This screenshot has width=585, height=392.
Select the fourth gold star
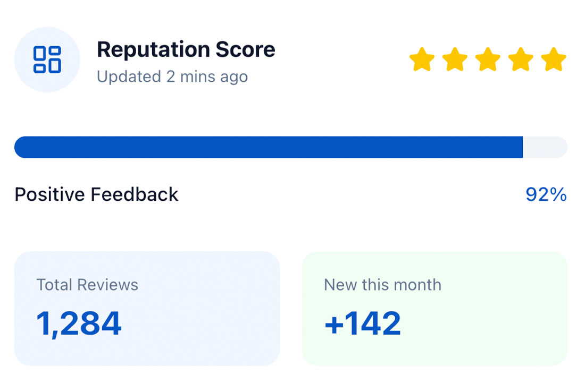click(520, 59)
